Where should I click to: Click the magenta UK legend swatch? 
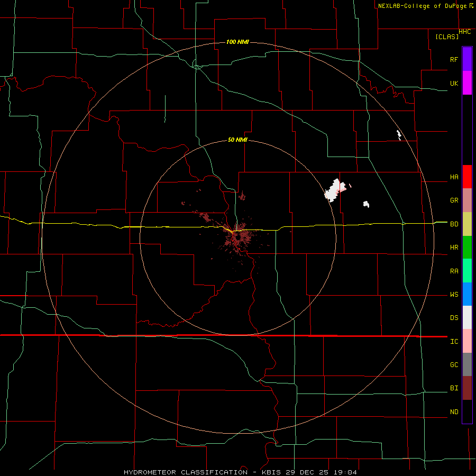tap(467, 83)
